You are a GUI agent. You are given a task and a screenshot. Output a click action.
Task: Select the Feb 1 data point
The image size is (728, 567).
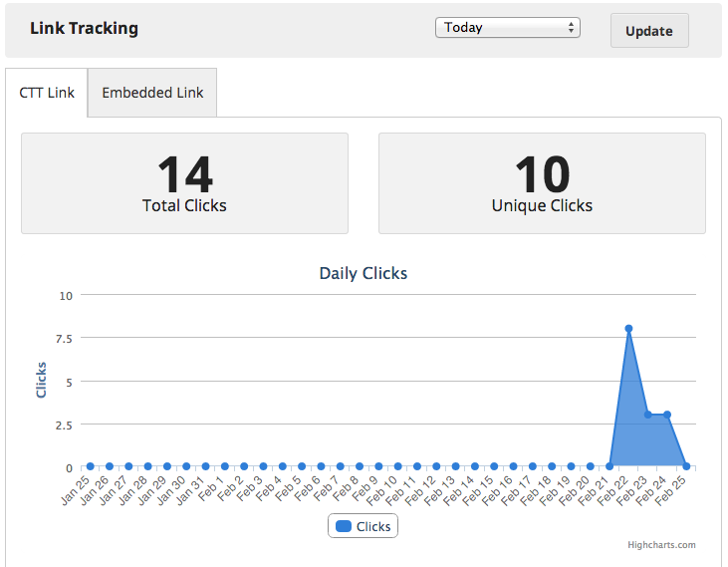pos(225,466)
